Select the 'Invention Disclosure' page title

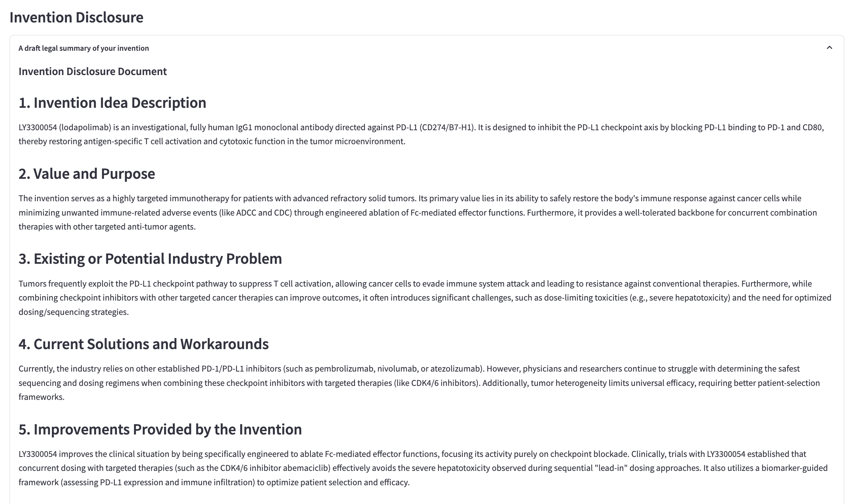pos(77,17)
